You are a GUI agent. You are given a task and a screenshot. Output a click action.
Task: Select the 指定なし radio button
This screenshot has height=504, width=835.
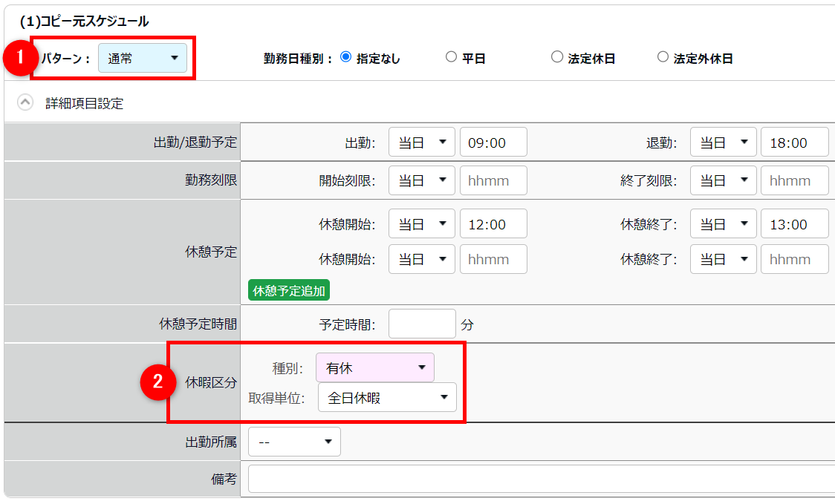pos(345,57)
